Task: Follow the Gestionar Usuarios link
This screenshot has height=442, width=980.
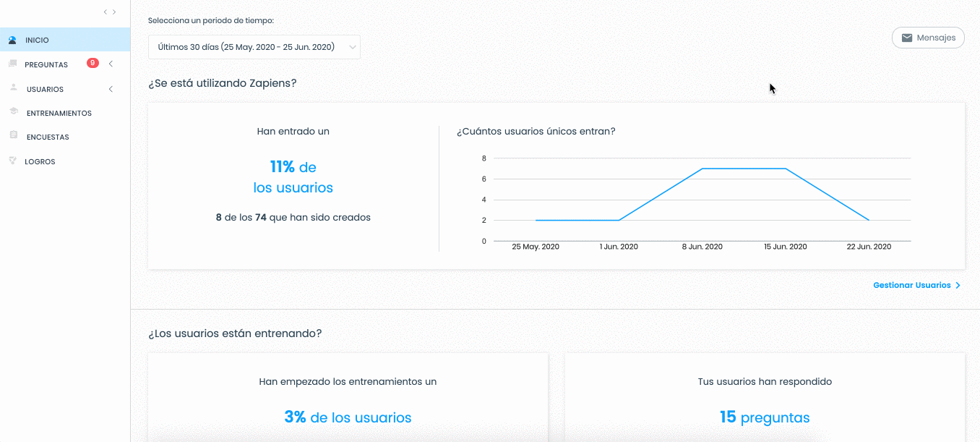Action: tap(911, 285)
